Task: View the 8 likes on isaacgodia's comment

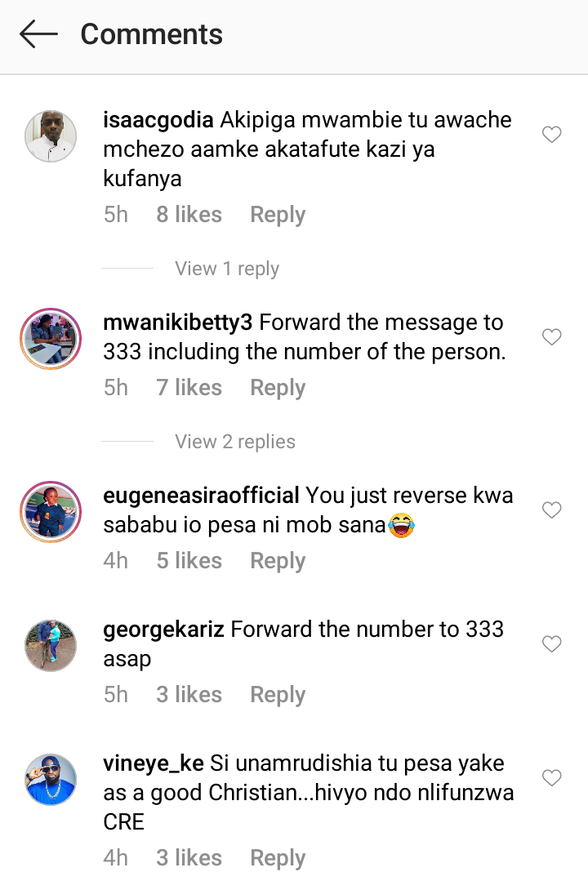Action: click(x=189, y=215)
